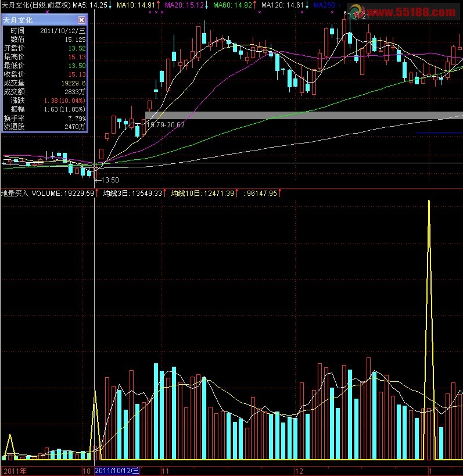The width and height of the screenshot is (463, 476).
Task: Click the 成交量 19229.6 value
Action: (73, 83)
